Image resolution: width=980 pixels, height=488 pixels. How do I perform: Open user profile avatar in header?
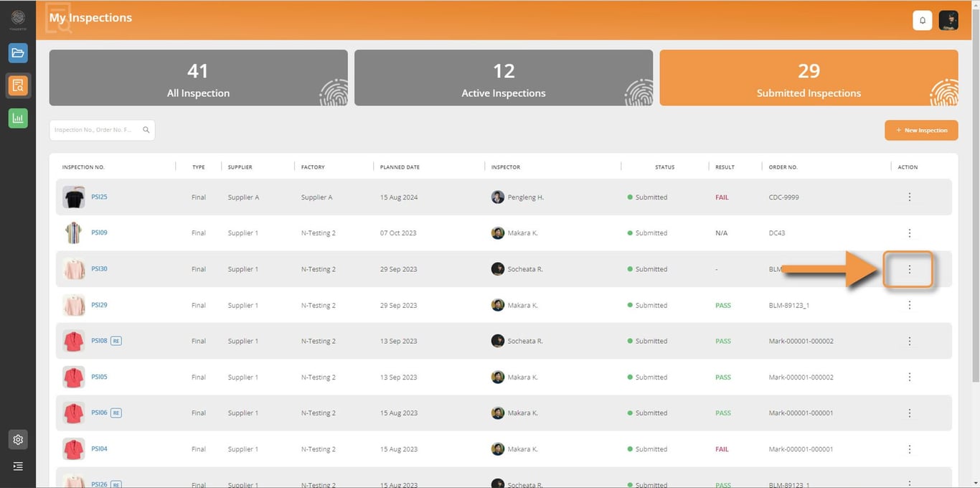(x=948, y=20)
